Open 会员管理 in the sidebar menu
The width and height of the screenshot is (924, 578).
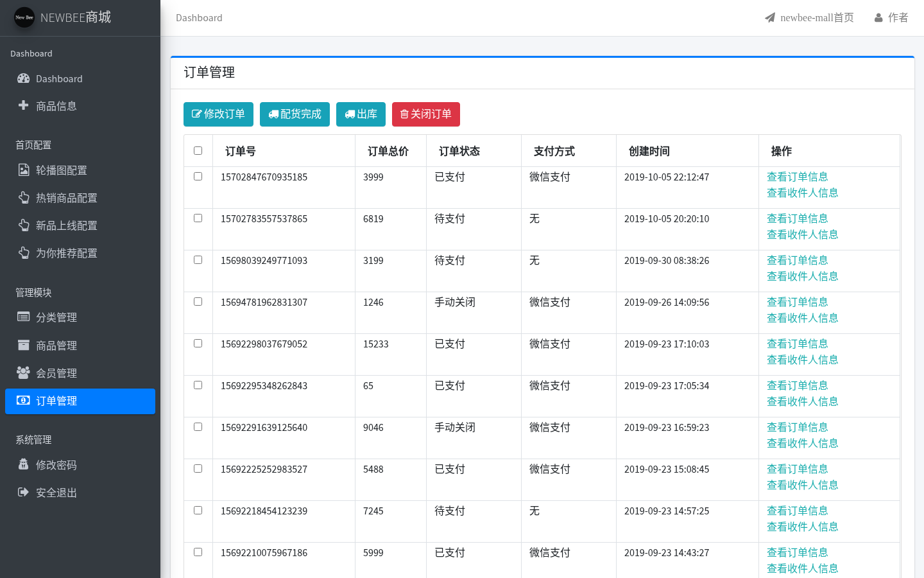coord(80,373)
